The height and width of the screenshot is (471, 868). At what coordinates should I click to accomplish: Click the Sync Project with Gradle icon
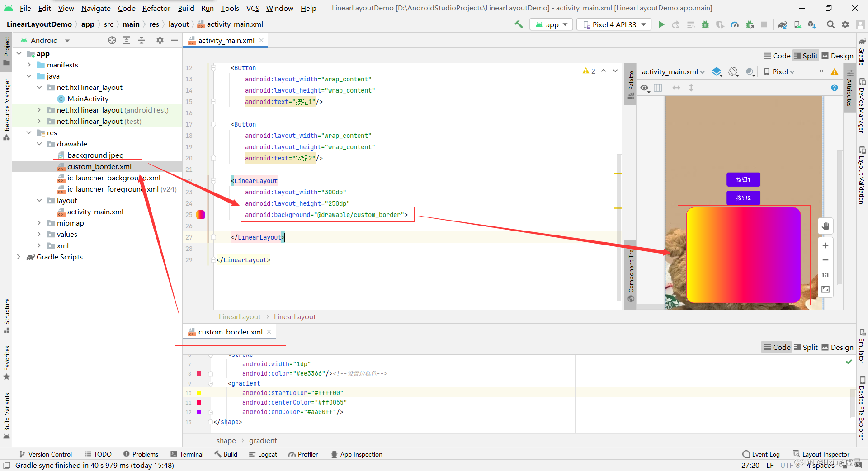click(783, 24)
